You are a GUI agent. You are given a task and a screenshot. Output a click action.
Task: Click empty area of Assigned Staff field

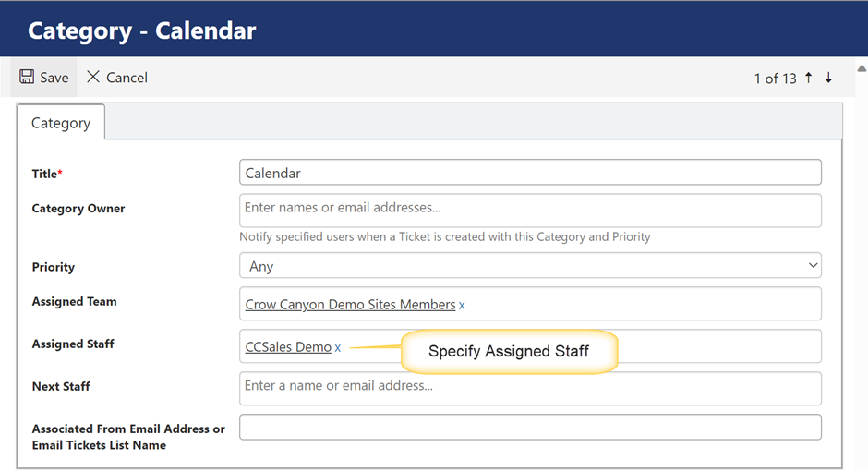(720, 347)
